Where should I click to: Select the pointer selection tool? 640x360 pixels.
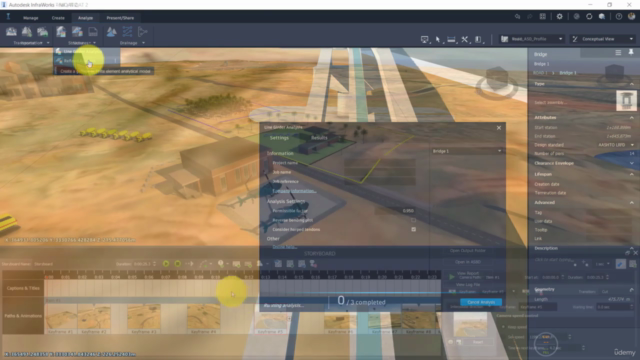[438, 39]
